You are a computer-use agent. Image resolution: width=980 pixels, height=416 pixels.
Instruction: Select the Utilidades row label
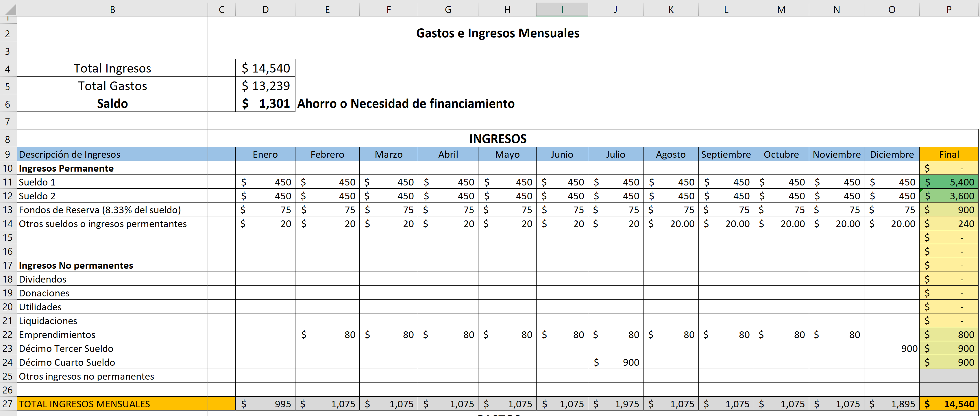coord(112,307)
